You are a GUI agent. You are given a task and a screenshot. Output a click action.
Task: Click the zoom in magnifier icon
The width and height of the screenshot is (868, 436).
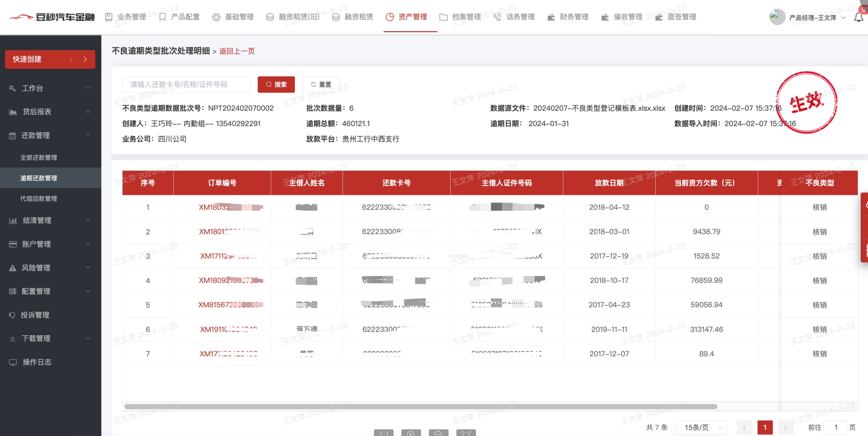click(x=410, y=433)
